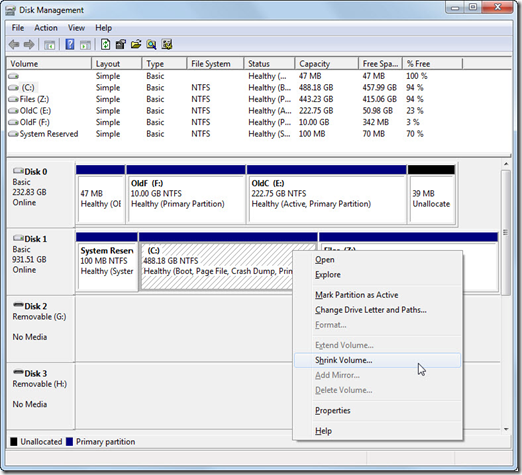Click the disk pane vertical scrollbar thumb

click(506, 233)
